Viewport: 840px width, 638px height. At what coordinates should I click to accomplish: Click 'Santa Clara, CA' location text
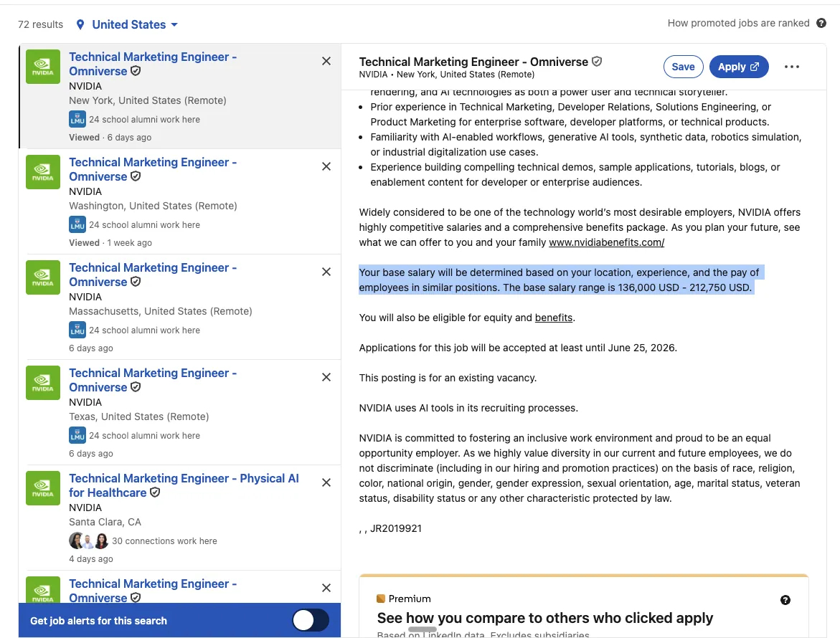(x=105, y=523)
